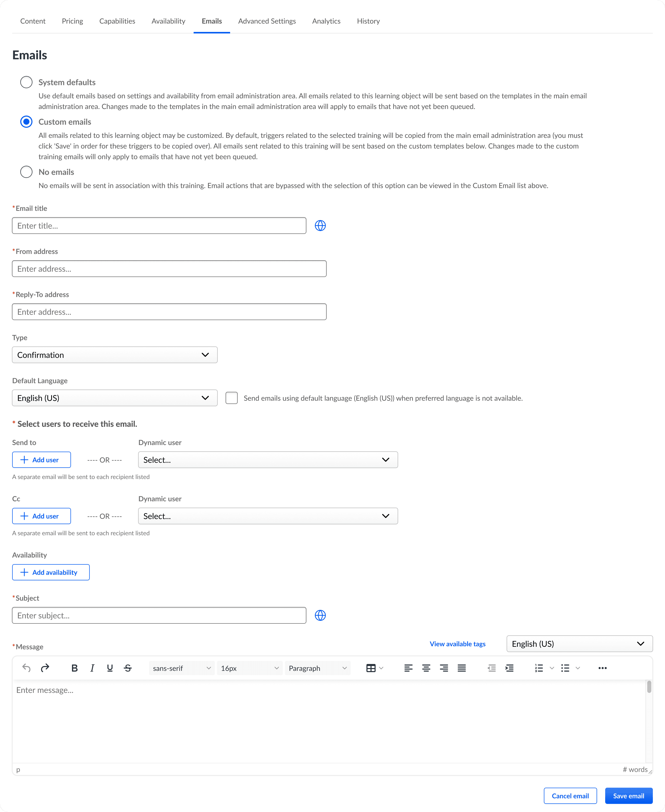Click the undo arrow in editor
This screenshot has height=812, width=665.
tap(26, 668)
